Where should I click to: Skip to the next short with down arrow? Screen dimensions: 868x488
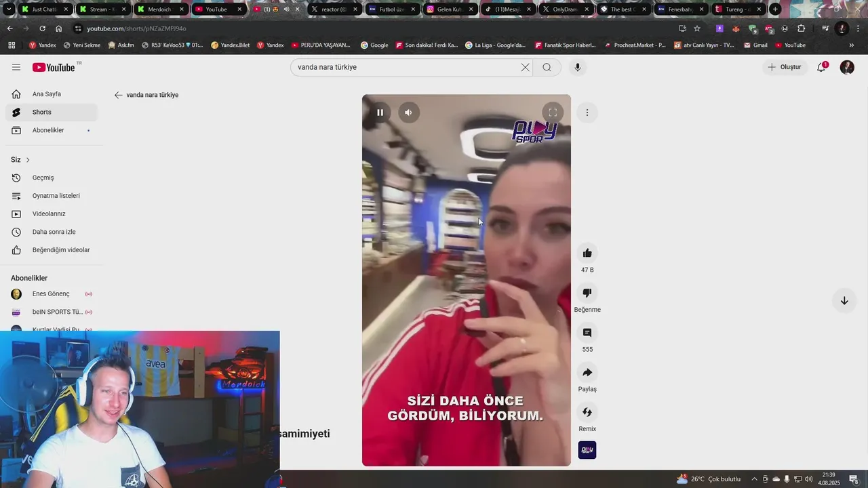click(x=844, y=300)
